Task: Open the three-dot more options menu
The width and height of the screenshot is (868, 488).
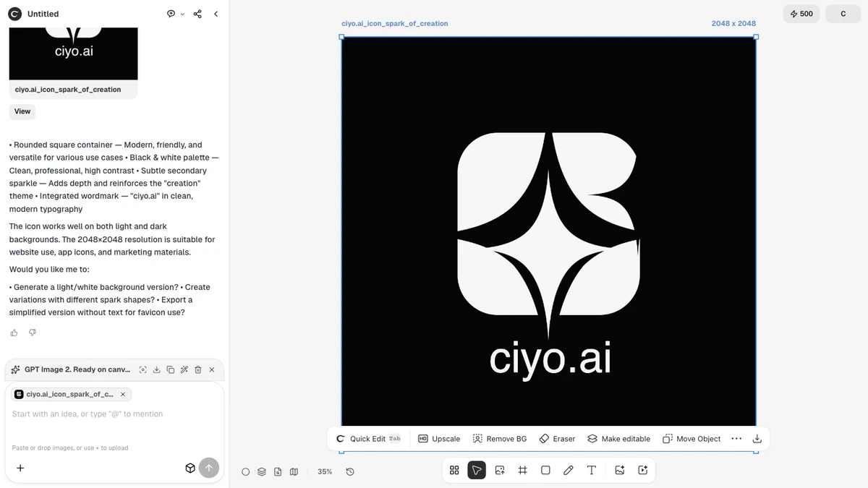Action: (736, 439)
